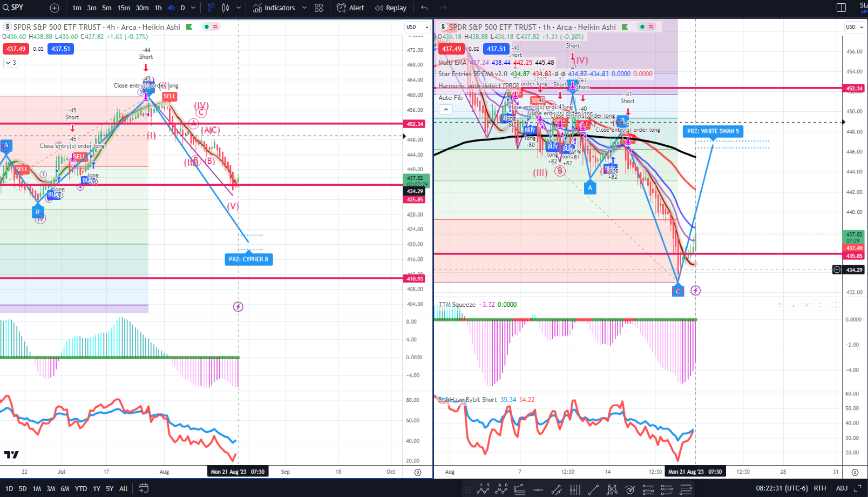Click the left chart green flag icon
This screenshot has width=868, height=497.
pyautogui.click(x=189, y=27)
